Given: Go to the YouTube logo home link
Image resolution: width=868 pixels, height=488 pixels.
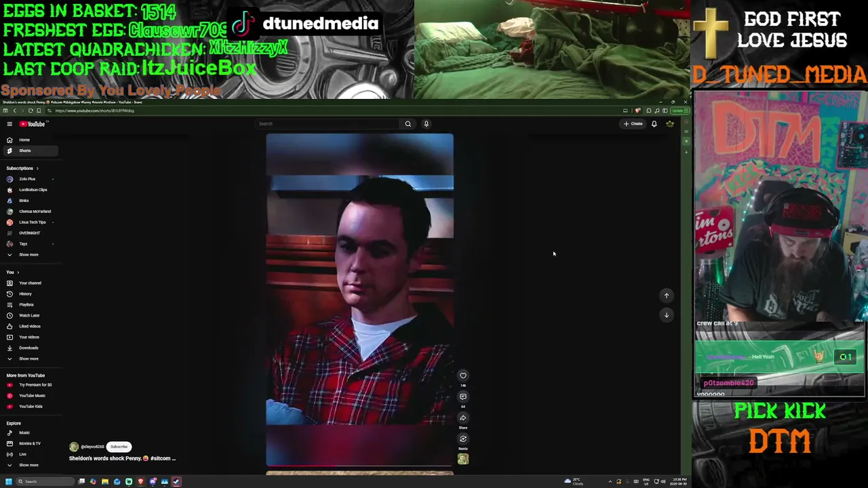Looking at the screenshot, I should (x=32, y=124).
